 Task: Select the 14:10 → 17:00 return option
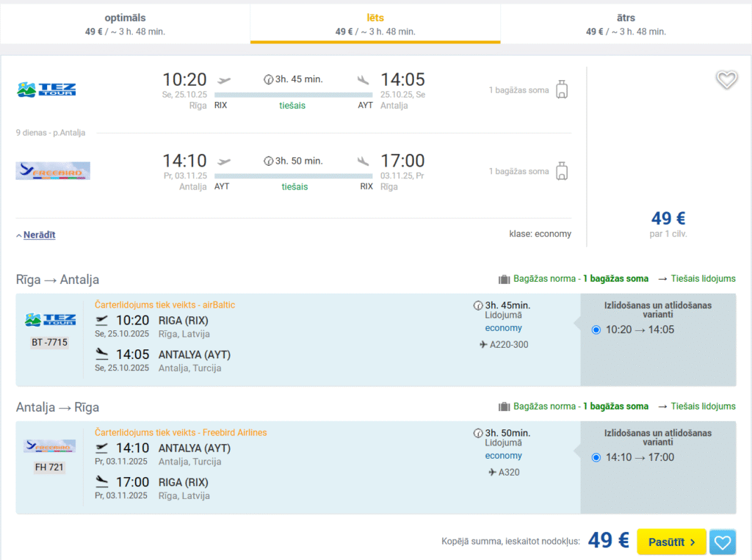[596, 458]
